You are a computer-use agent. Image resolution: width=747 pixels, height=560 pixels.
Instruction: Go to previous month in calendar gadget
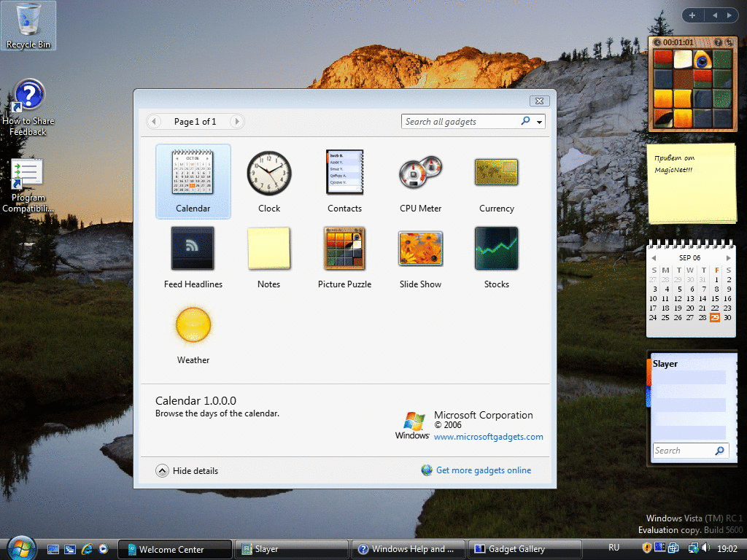pyautogui.click(x=654, y=257)
